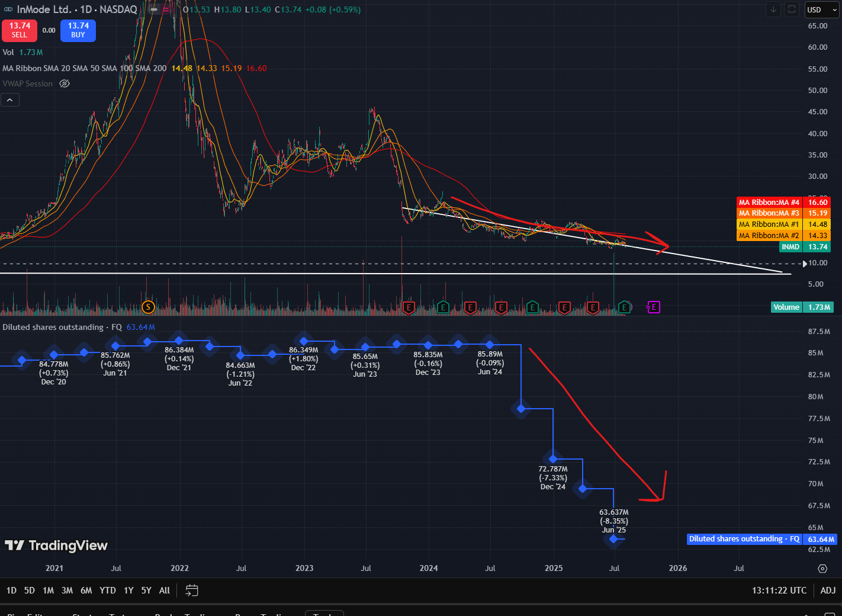Show the hidden VWAP Session indicator

[65, 84]
